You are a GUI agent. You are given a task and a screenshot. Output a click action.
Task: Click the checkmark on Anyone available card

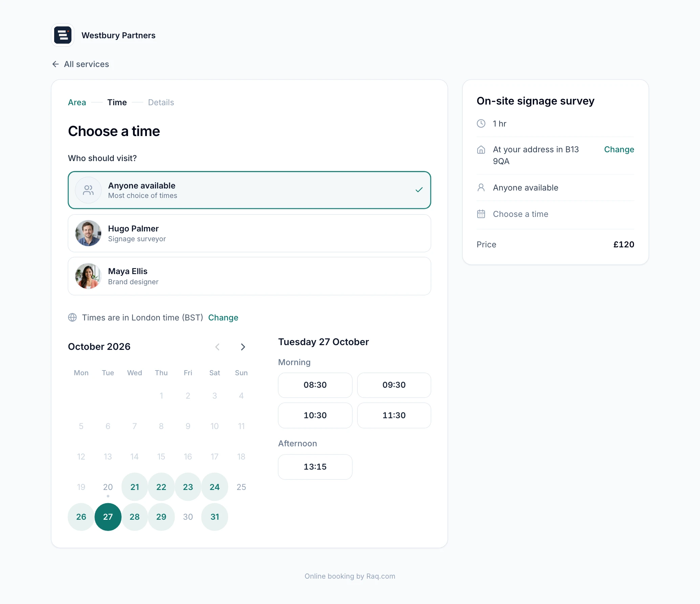pyautogui.click(x=419, y=190)
